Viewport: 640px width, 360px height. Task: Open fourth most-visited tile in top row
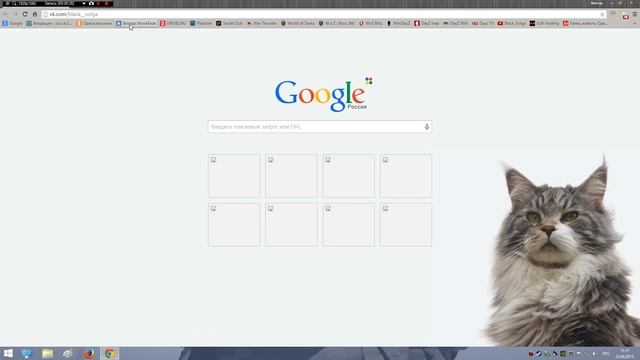tap(406, 176)
